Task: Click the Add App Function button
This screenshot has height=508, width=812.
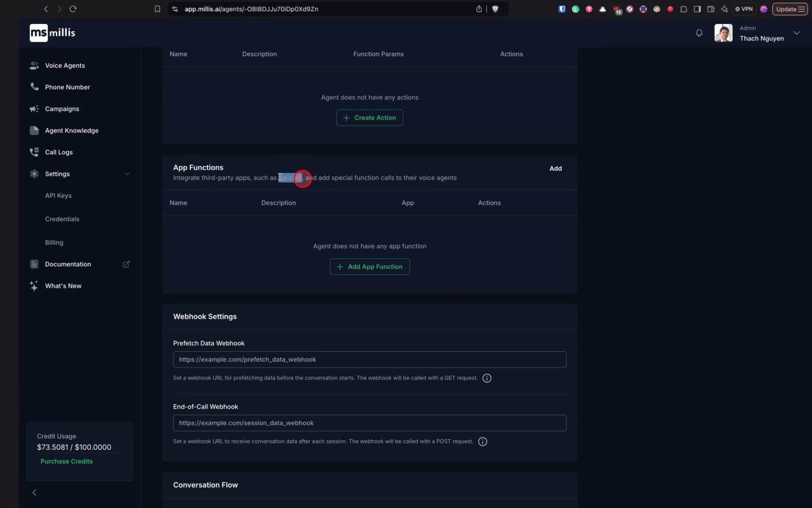Action: point(369,266)
